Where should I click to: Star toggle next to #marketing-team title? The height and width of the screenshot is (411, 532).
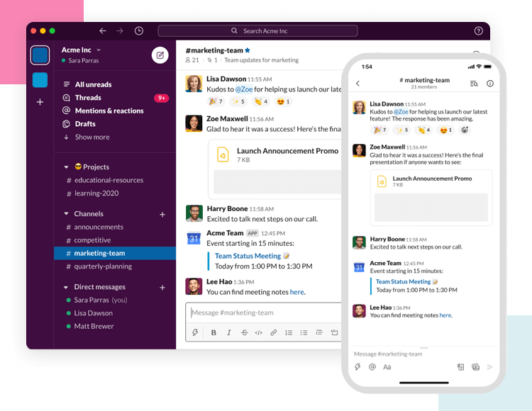(x=248, y=50)
